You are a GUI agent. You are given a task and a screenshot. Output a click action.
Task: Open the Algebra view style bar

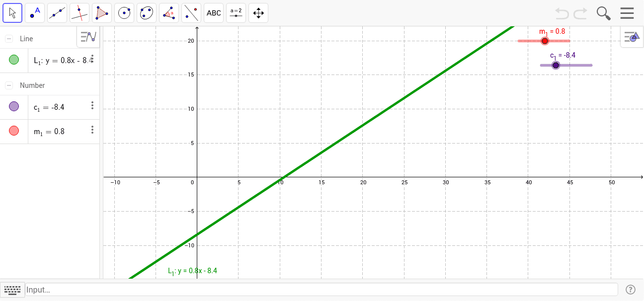coord(88,37)
